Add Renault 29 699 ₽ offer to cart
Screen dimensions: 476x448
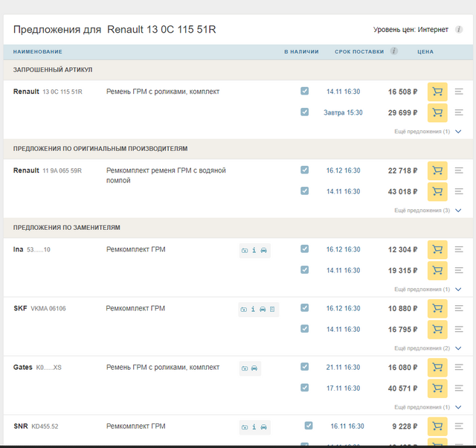point(437,112)
